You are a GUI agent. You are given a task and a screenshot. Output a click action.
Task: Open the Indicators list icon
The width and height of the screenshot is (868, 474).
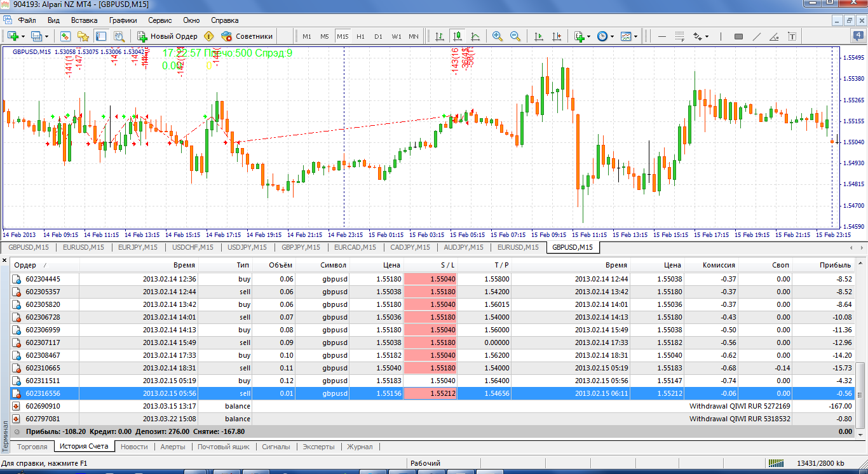[579, 36]
